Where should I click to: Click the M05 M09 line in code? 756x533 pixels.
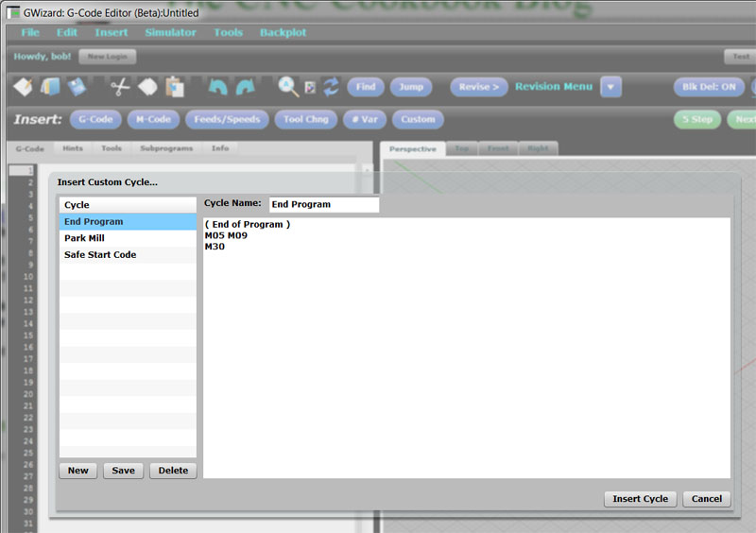pos(226,235)
